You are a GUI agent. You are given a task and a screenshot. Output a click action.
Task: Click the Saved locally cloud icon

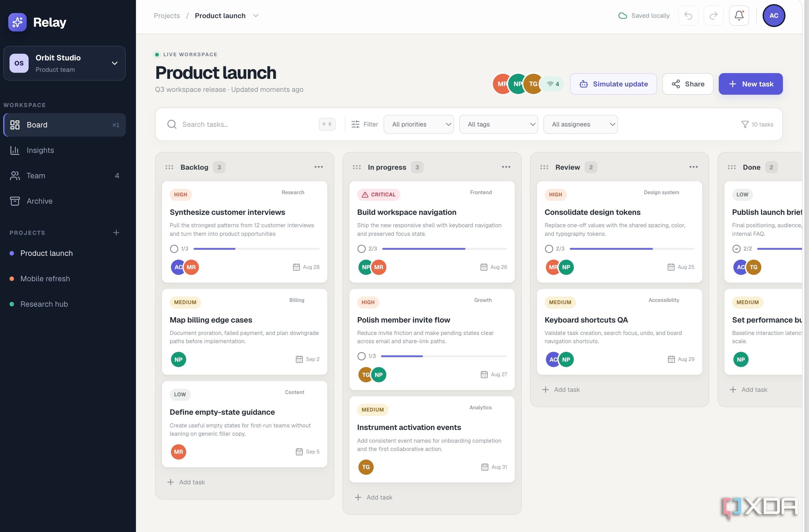tap(623, 16)
